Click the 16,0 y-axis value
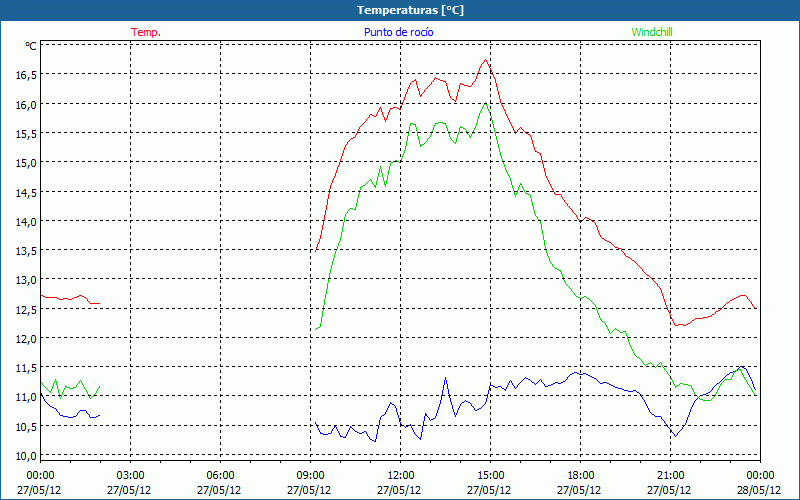Viewport: 800px width, 500px height. [x=26, y=105]
